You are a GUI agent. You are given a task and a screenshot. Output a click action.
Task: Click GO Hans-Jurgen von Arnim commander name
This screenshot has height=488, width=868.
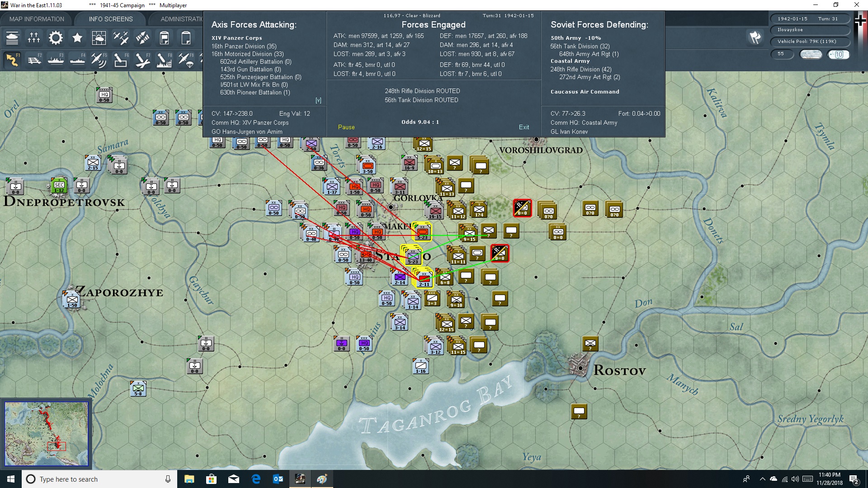tap(247, 131)
